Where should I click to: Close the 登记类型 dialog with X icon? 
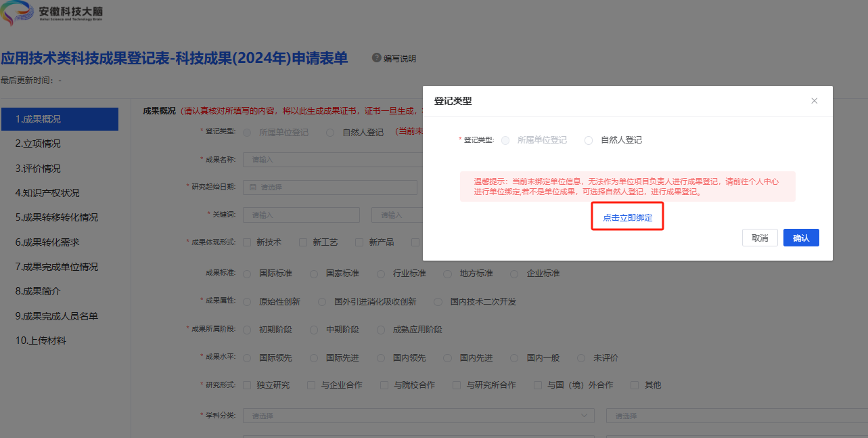coord(814,101)
